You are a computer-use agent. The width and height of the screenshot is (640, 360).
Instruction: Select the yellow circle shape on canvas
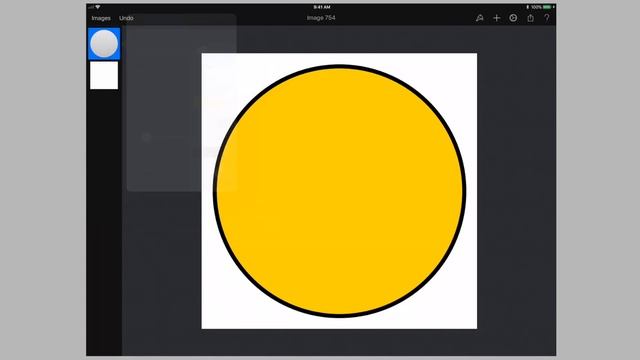(x=339, y=191)
